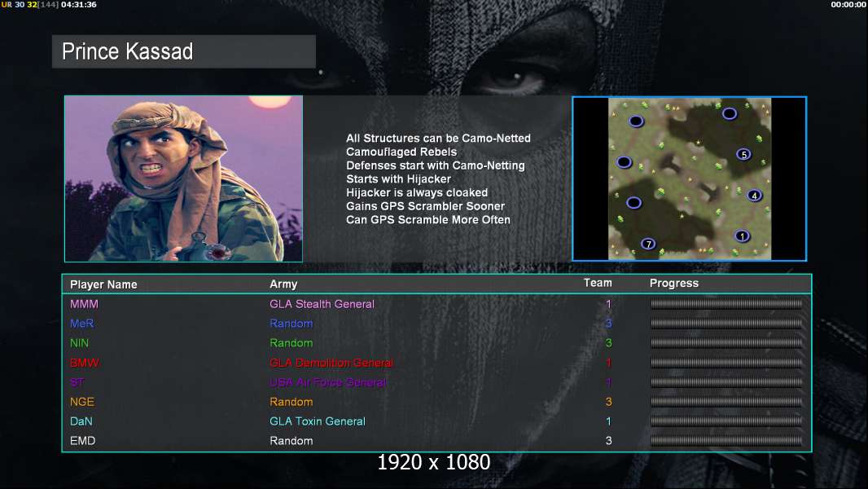Select player name ST
The image size is (868, 489).
(x=77, y=382)
